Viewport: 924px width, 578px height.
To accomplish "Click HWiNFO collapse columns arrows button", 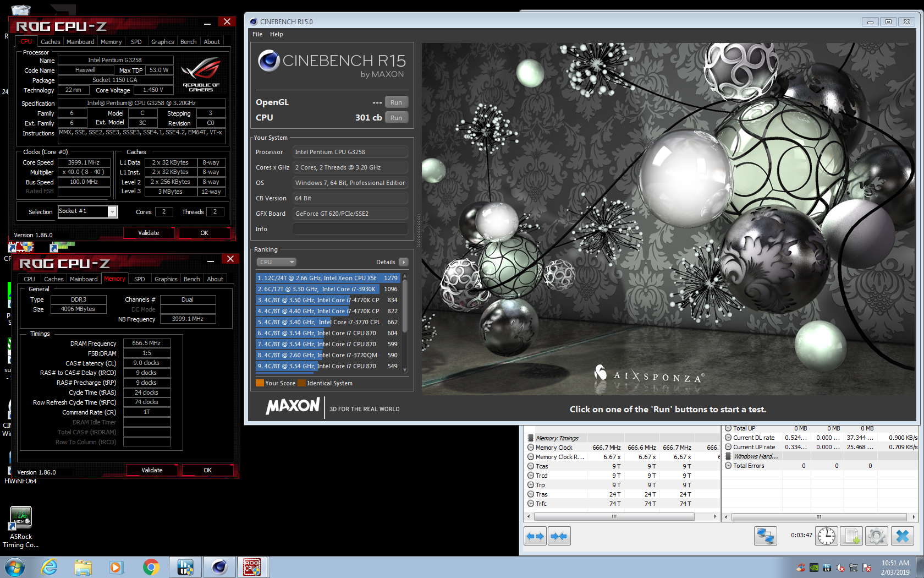I will click(559, 536).
